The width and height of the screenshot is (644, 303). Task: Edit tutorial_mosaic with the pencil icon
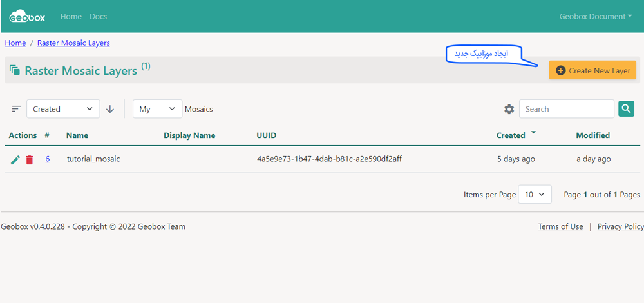click(15, 159)
